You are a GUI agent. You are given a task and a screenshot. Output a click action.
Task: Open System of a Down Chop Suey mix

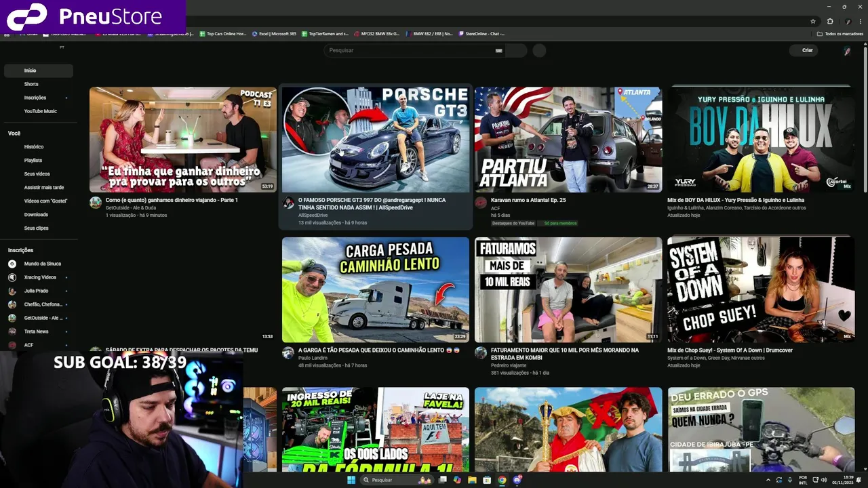[x=761, y=289]
